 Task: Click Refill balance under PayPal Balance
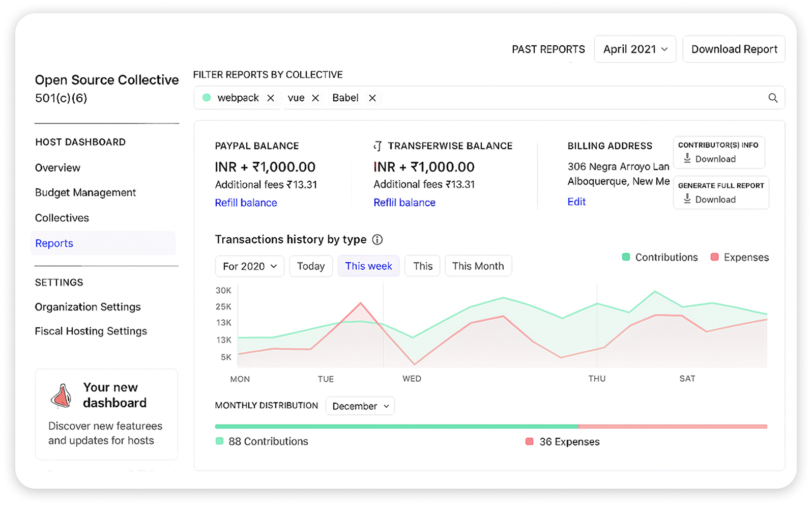246,203
